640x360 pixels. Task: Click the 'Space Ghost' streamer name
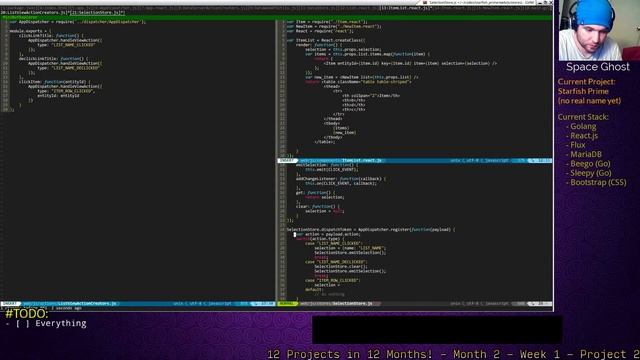pyautogui.click(x=598, y=67)
